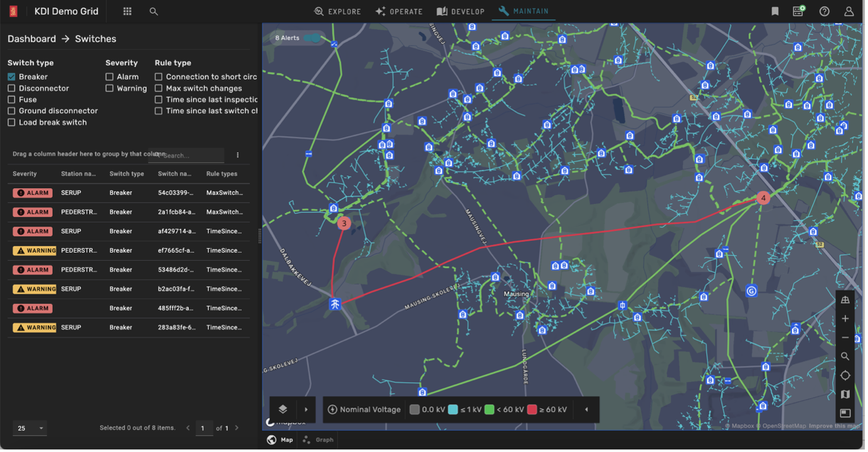868x452 pixels.
Task: Open the EXPLORE menu
Action: coord(339,11)
